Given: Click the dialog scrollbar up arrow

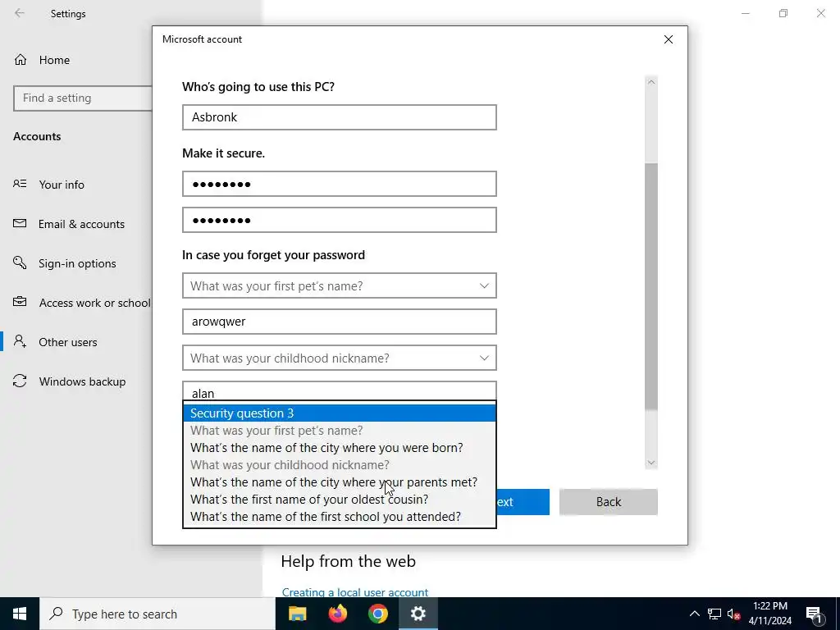Looking at the screenshot, I should pyautogui.click(x=651, y=82).
